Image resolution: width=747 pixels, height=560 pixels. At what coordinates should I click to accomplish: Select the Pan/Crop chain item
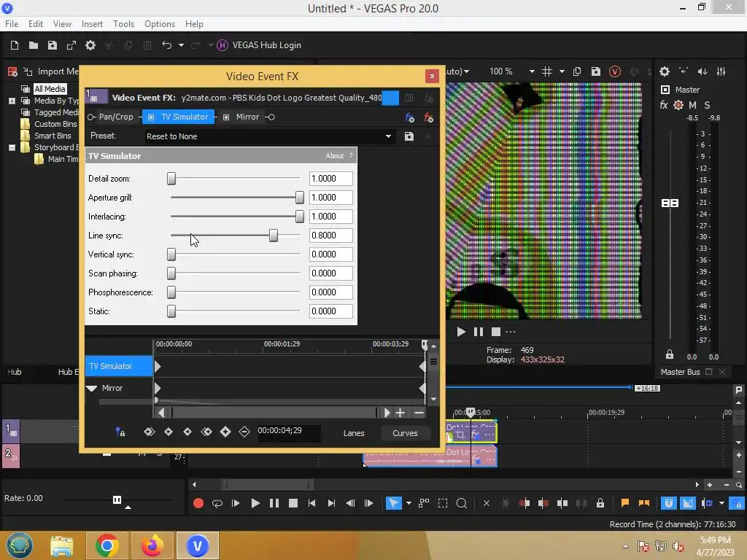[116, 117]
